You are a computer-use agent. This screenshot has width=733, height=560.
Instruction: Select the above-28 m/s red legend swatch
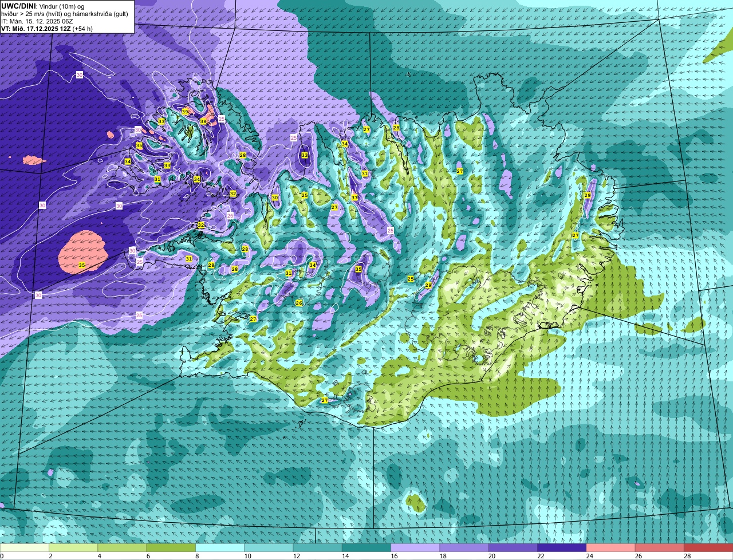pyautogui.click(x=708, y=548)
